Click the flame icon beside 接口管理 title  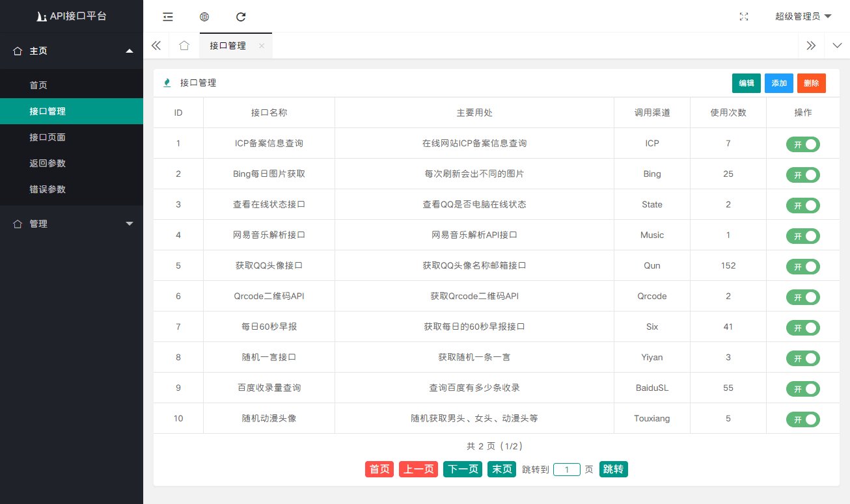pyautogui.click(x=167, y=83)
